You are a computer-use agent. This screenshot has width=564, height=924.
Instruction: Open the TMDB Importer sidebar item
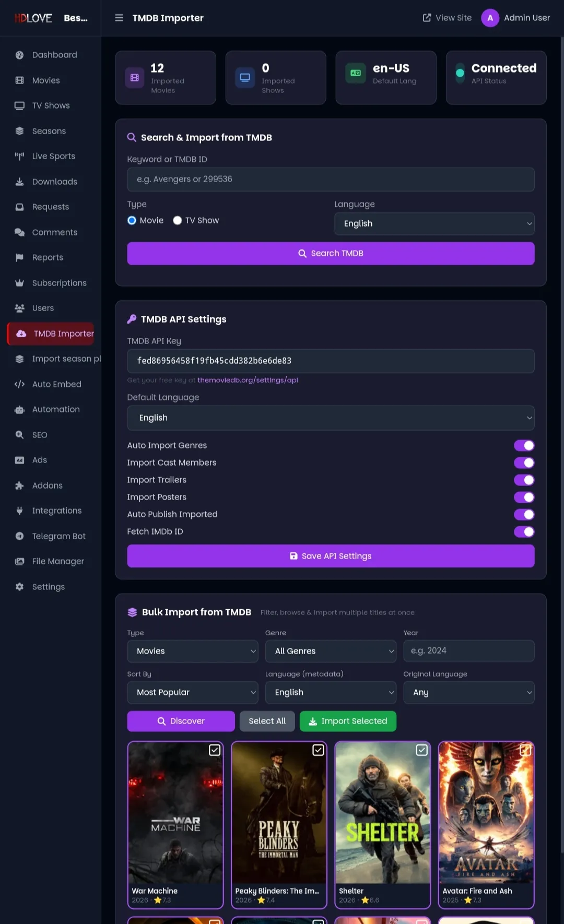(51, 334)
